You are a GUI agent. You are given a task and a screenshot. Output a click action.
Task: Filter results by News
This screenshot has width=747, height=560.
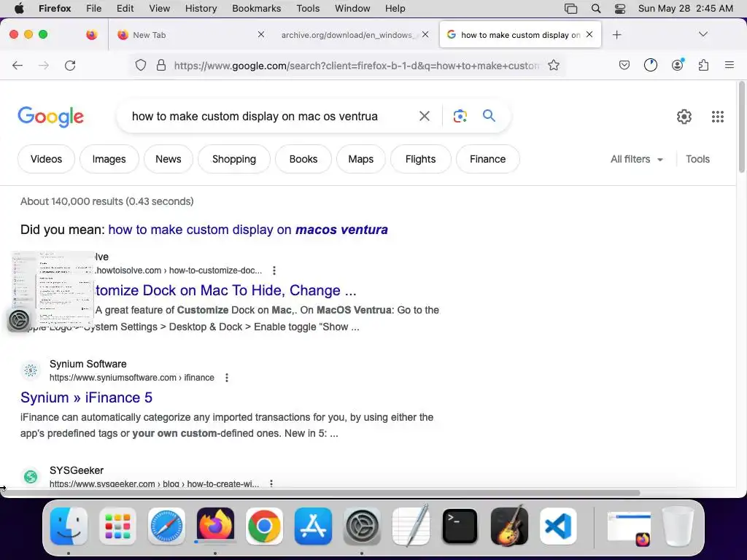click(x=169, y=159)
